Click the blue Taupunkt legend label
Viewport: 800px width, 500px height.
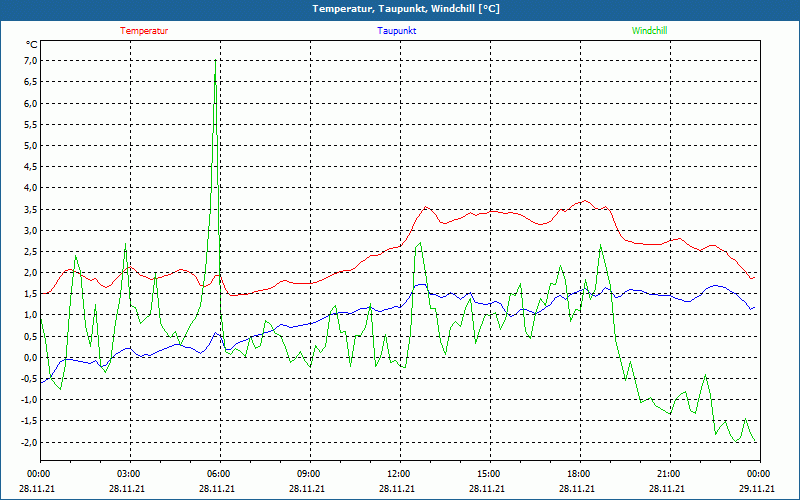(x=396, y=31)
